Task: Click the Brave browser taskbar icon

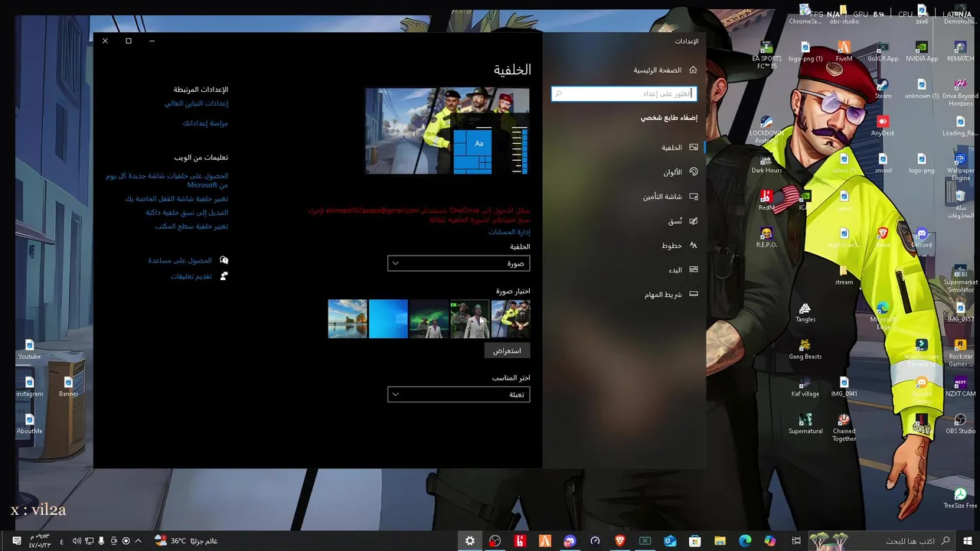Action: pyautogui.click(x=620, y=541)
